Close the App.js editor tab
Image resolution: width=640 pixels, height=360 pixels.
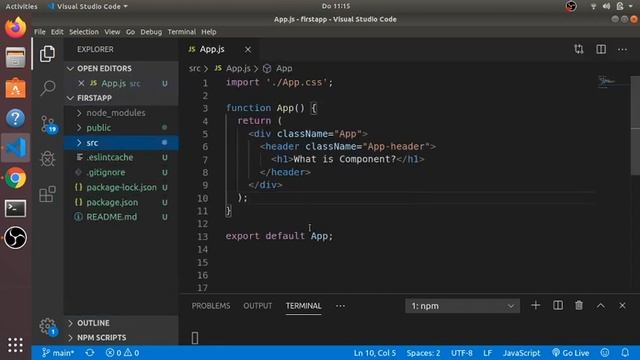tap(248, 49)
